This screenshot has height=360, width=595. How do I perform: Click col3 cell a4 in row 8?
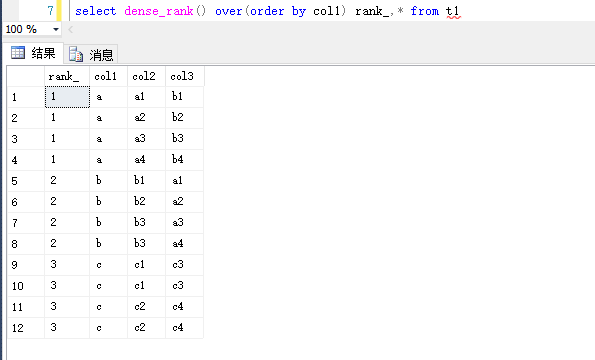[x=185, y=244]
